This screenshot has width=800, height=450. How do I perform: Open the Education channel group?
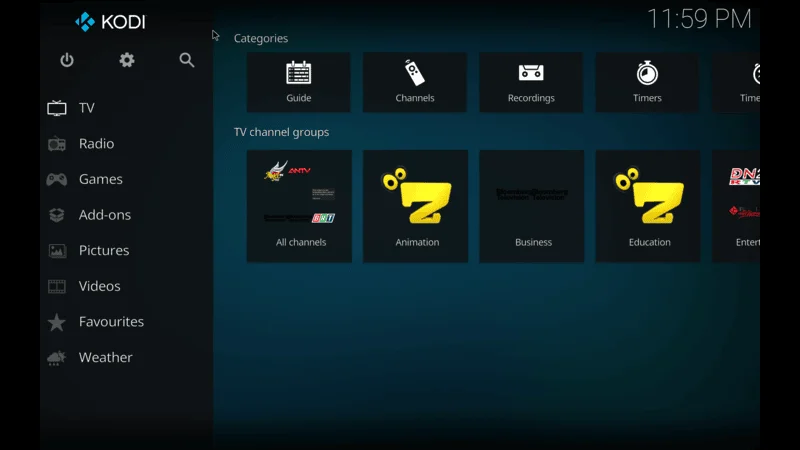click(648, 206)
